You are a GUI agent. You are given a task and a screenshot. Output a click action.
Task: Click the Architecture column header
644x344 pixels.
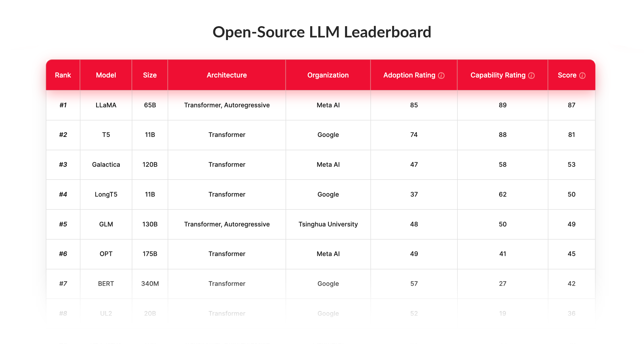point(227,75)
